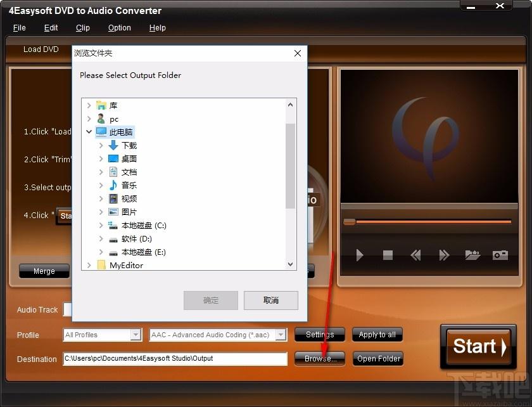This screenshot has width=532, height=407.
Task: Expand the 本地磁盘 (E:) node
Action: pos(101,252)
